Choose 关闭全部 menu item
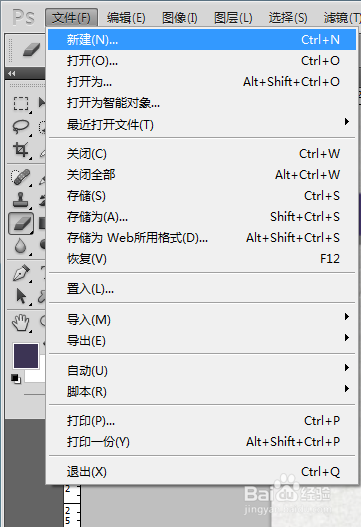 pyautogui.click(x=202, y=175)
